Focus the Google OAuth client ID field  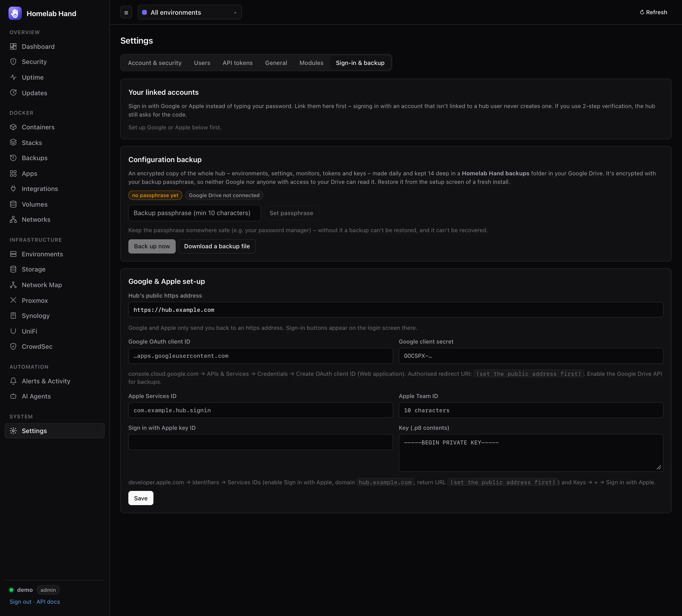(x=260, y=356)
